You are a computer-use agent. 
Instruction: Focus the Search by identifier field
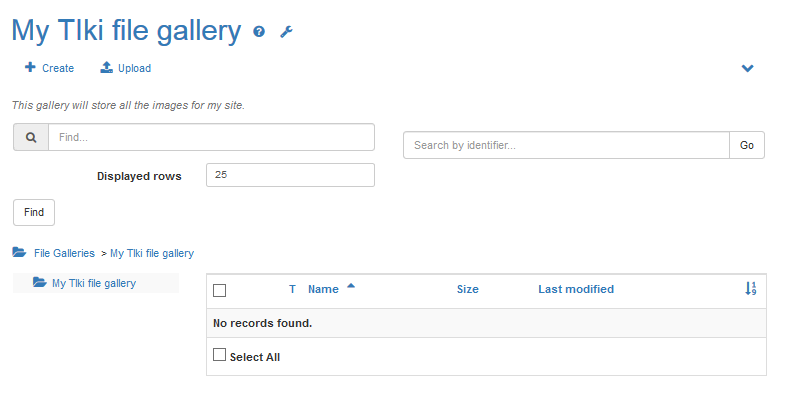click(x=566, y=145)
